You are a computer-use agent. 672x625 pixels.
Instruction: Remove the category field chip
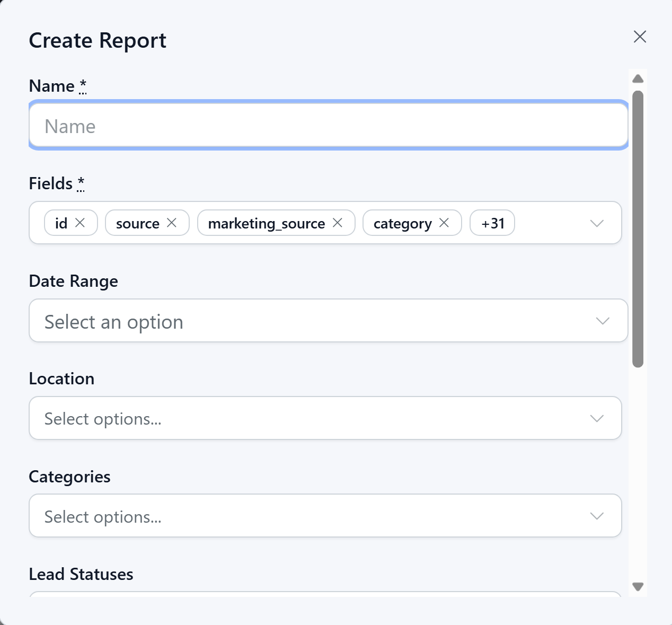444,223
